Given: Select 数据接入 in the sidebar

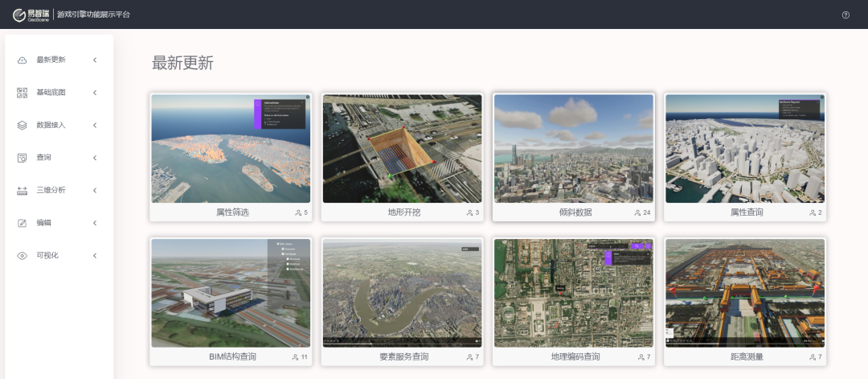Looking at the screenshot, I should click(x=51, y=126).
